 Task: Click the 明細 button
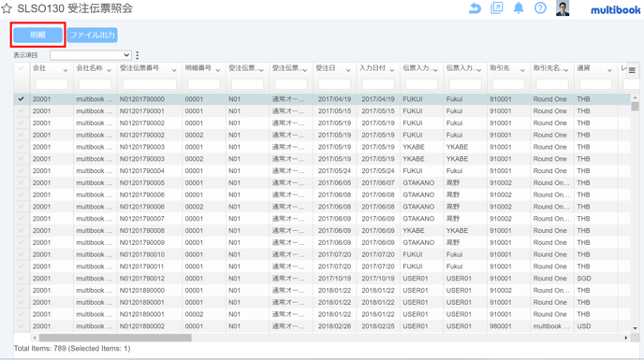coord(37,35)
